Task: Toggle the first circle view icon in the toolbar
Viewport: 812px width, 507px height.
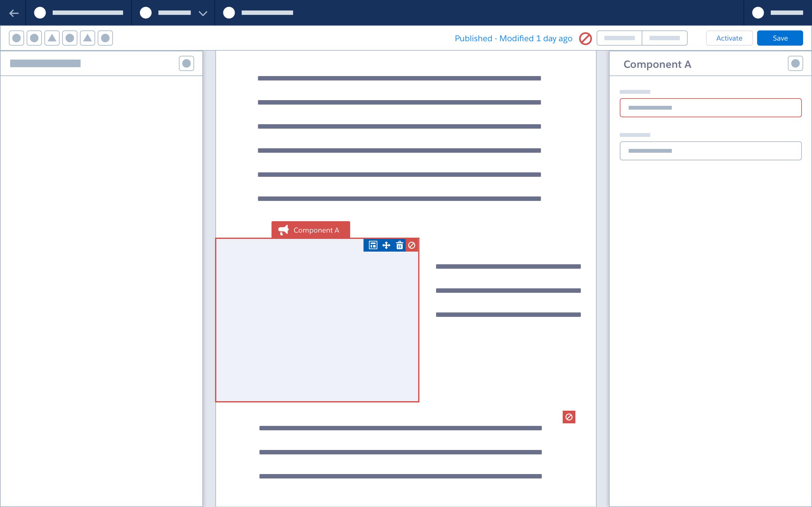Action: (16, 38)
